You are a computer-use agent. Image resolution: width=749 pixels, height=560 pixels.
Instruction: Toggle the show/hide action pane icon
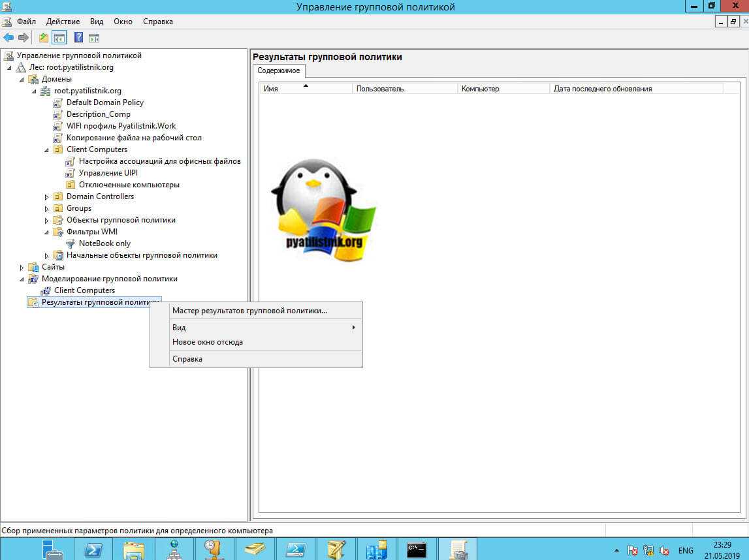point(94,38)
